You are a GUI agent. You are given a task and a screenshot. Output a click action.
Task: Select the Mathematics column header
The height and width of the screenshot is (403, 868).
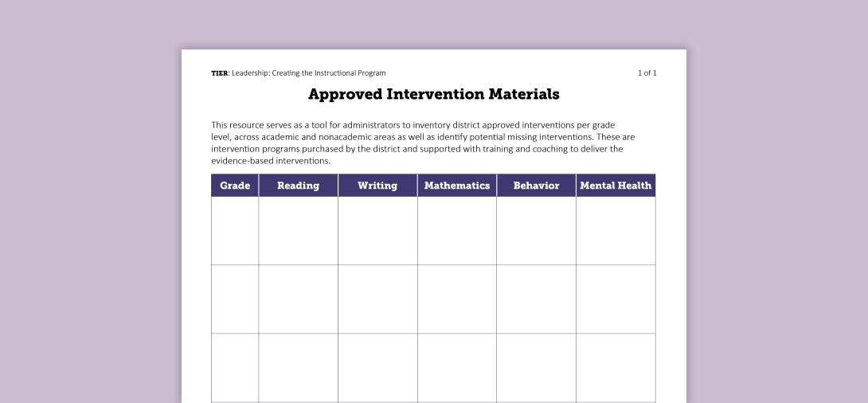click(x=457, y=186)
